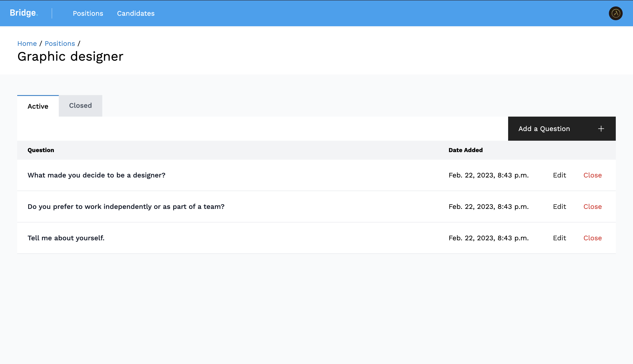
Task: Go to Positions breadcrumb link
Action: coord(60,43)
